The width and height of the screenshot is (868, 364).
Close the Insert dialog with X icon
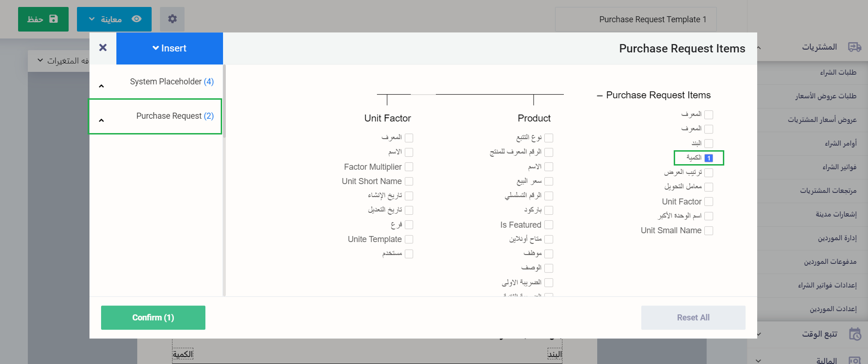pos(103,48)
